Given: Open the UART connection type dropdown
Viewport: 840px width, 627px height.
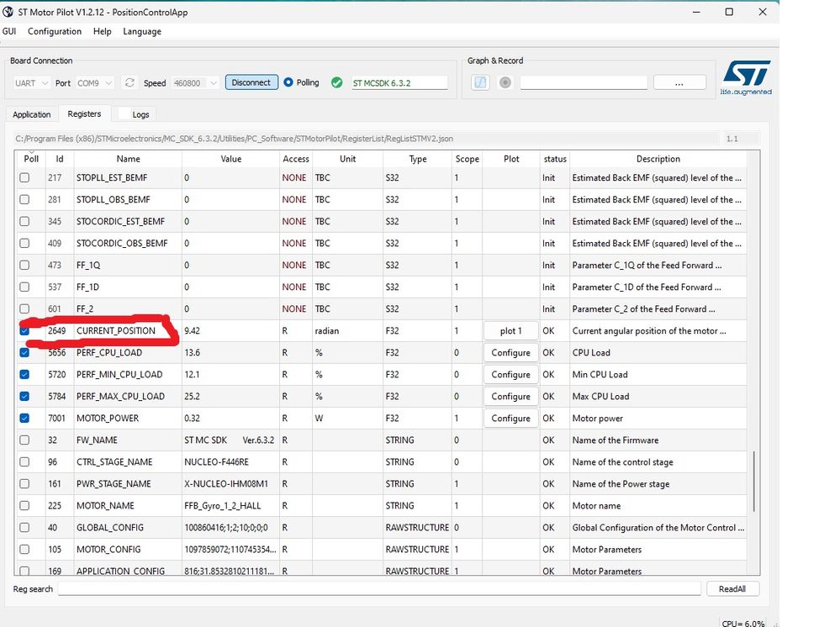Looking at the screenshot, I should point(31,83).
